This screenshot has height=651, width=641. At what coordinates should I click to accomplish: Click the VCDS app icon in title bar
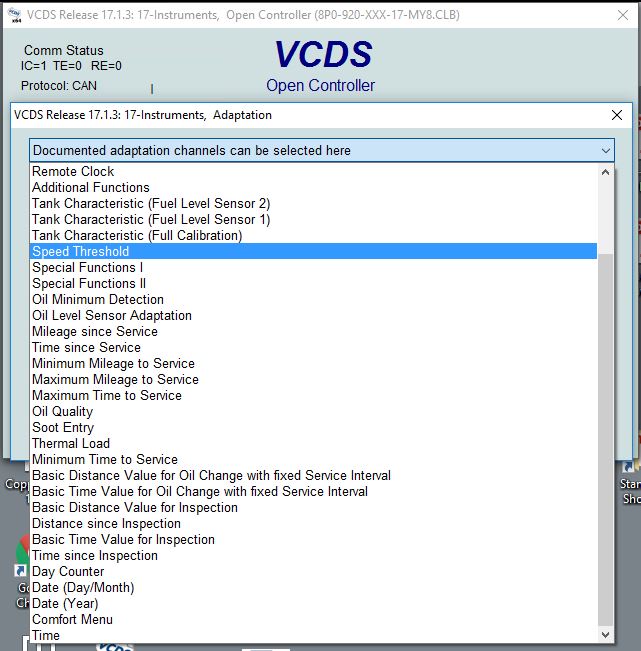[15, 15]
